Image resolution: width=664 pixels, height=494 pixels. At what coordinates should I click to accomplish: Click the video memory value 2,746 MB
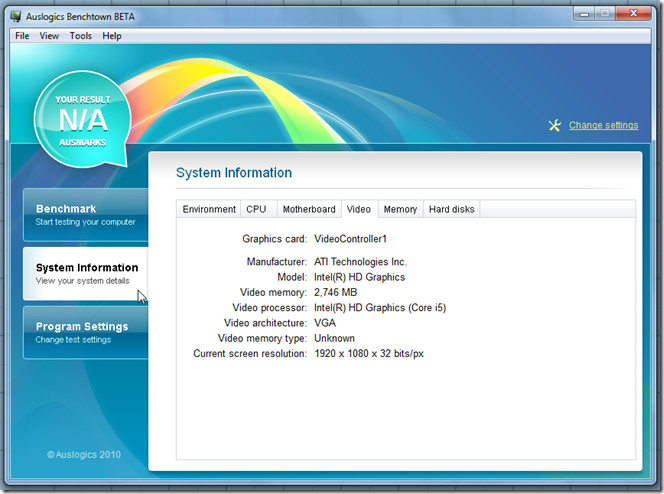click(x=335, y=292)
